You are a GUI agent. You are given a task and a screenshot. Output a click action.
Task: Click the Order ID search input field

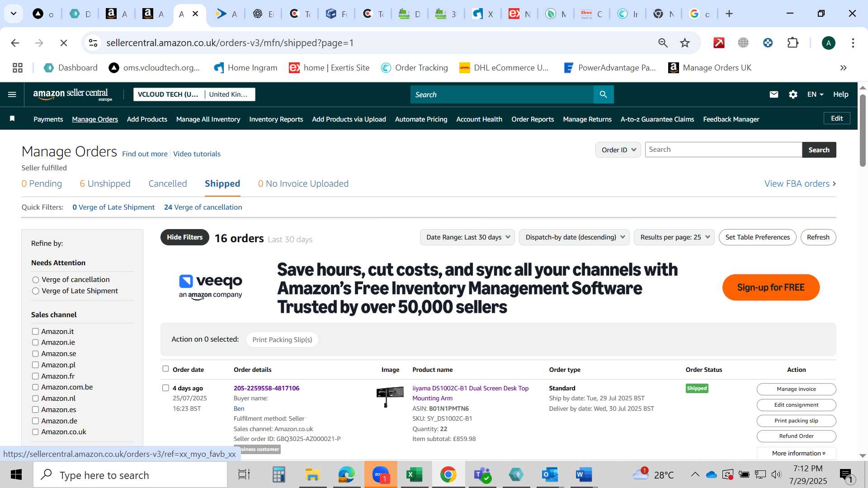(x=723, y=150)
